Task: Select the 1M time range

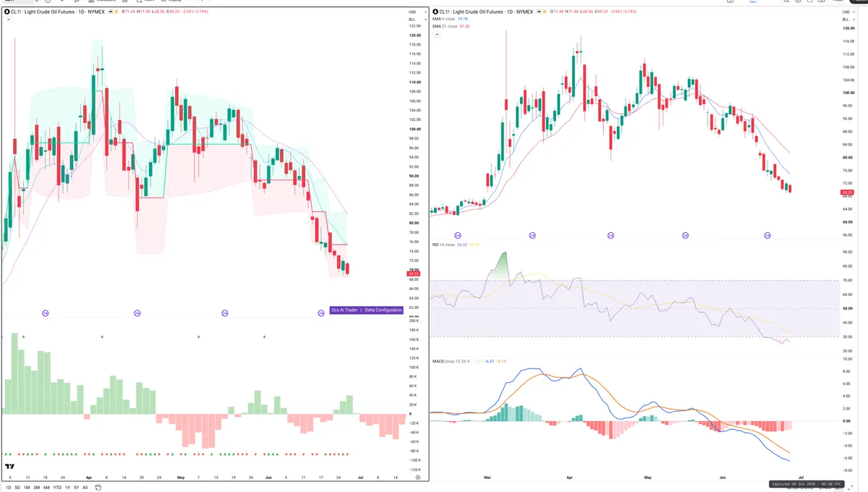Action: 27,488
